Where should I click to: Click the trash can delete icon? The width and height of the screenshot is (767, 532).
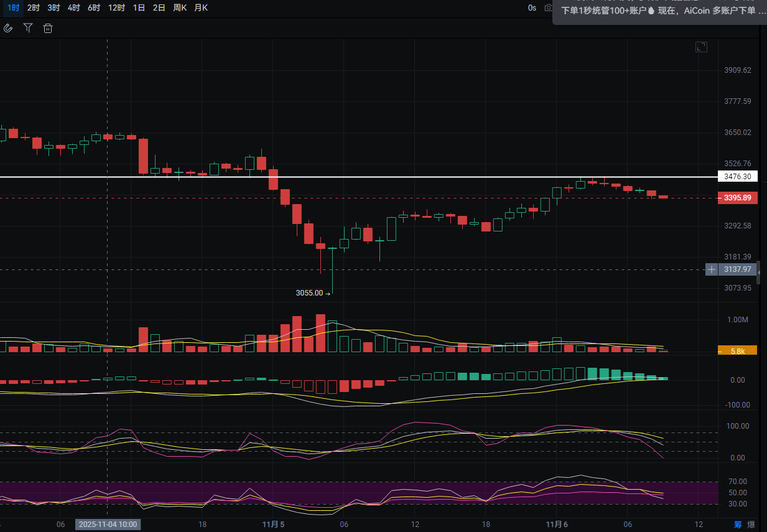click(48, 28)
